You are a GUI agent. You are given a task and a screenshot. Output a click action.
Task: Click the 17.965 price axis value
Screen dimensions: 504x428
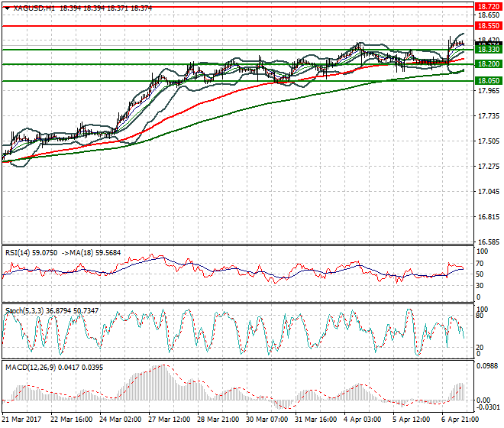489,91
